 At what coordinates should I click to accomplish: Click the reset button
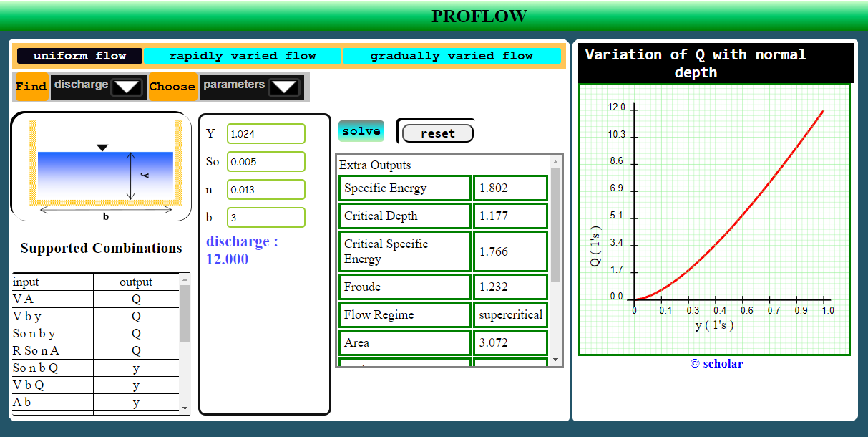[x=437, y=133]
